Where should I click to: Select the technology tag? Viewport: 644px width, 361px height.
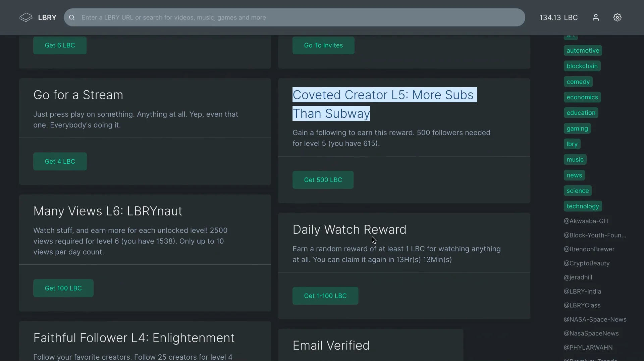tap(583, 206)
